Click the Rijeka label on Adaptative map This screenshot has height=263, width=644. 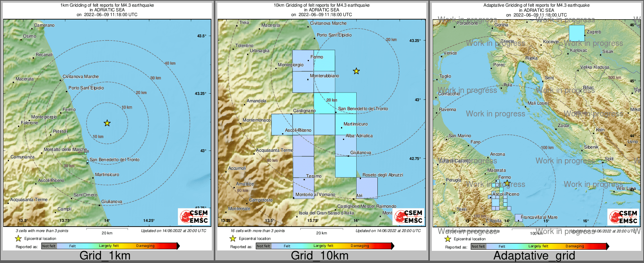click(x=531, y=58)
